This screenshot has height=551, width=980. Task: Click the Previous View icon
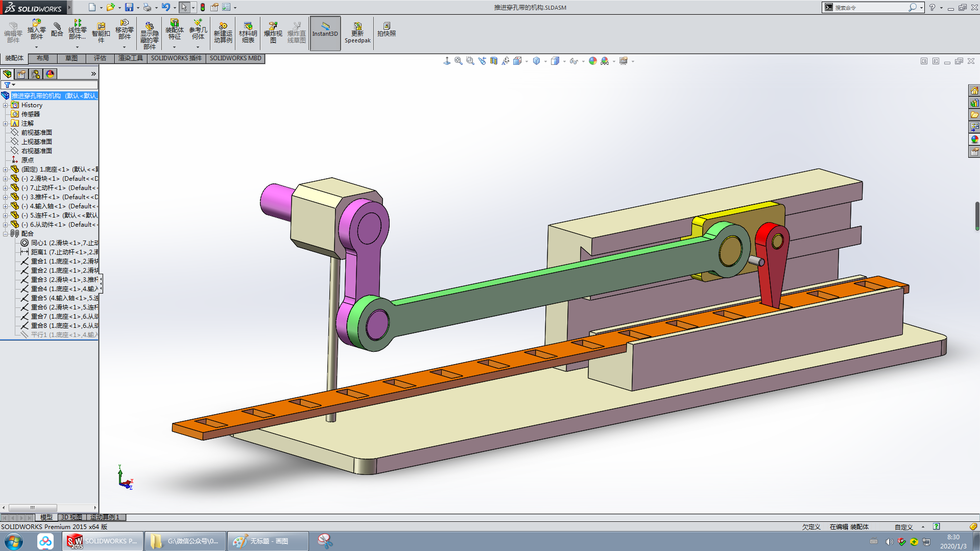click(x=482, y=61)
